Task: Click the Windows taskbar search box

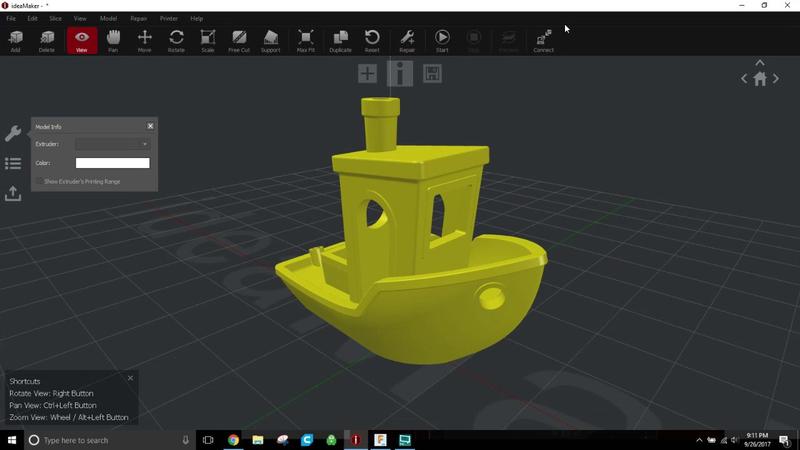Action: point(100,440)
